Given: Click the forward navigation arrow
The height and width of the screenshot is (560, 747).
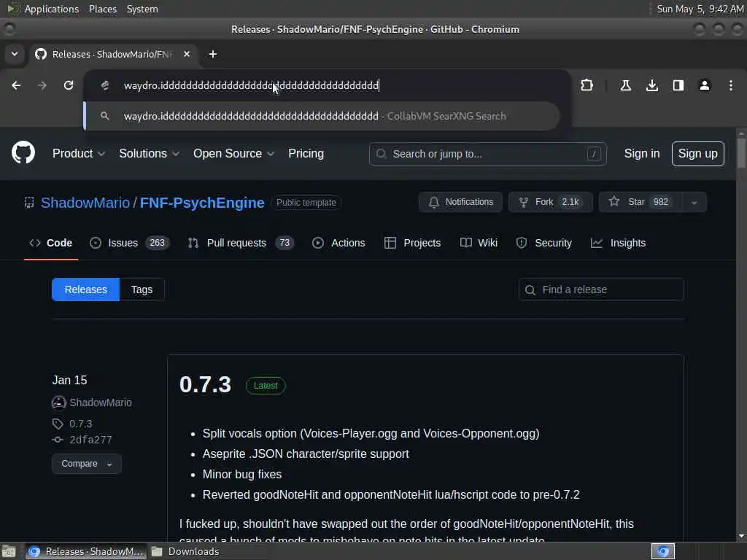Looking at the screenshot, I should (x=42, y=85).
